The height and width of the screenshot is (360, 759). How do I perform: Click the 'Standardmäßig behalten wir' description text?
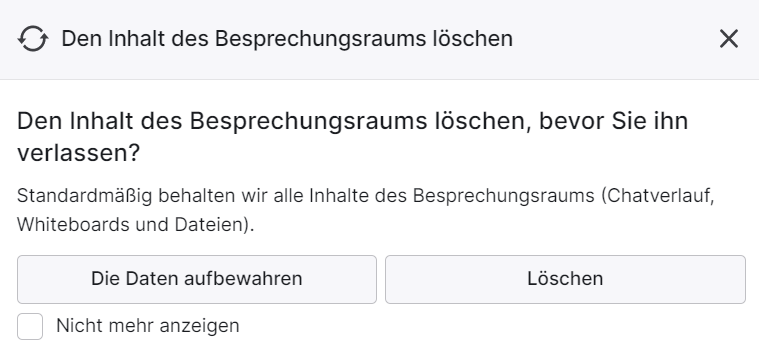click(x=365, y=210)
